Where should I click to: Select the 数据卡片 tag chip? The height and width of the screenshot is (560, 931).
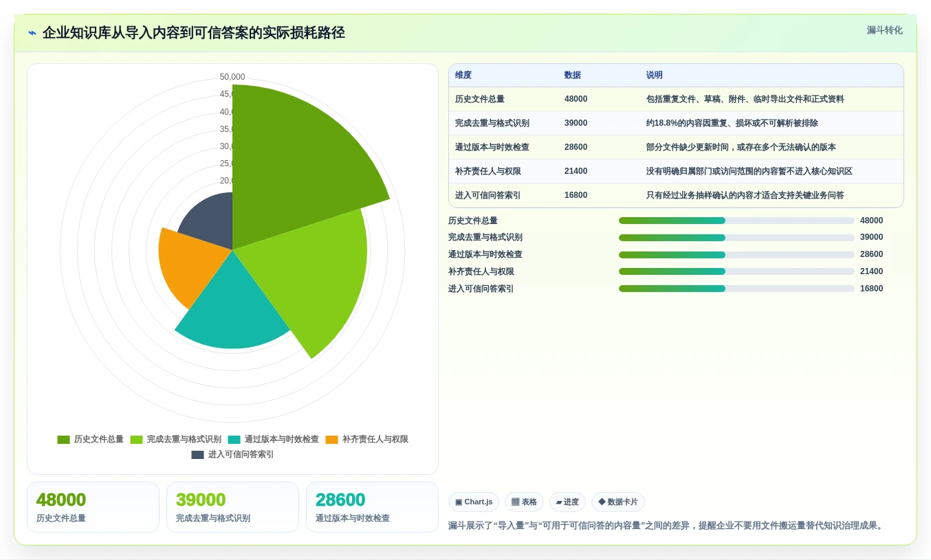(x=618, y=502)
